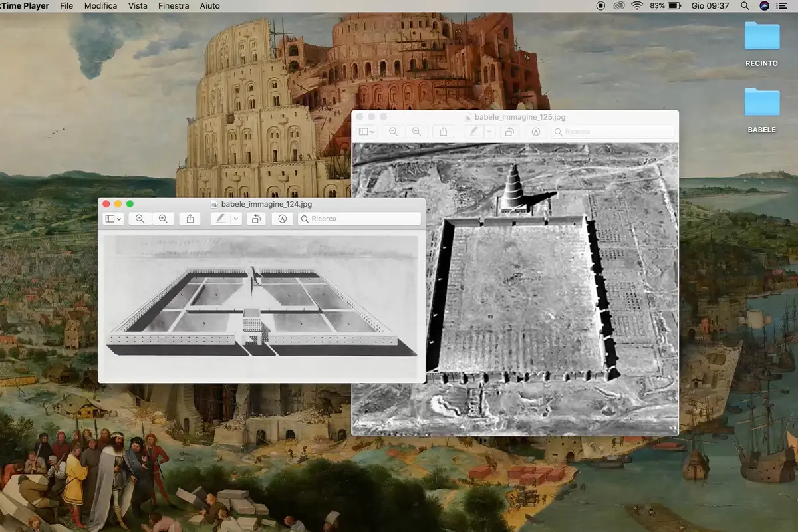798x532 pixels.
Task: Show markup toolbar in babele_immagine_124 window
Action: [283, 219]
